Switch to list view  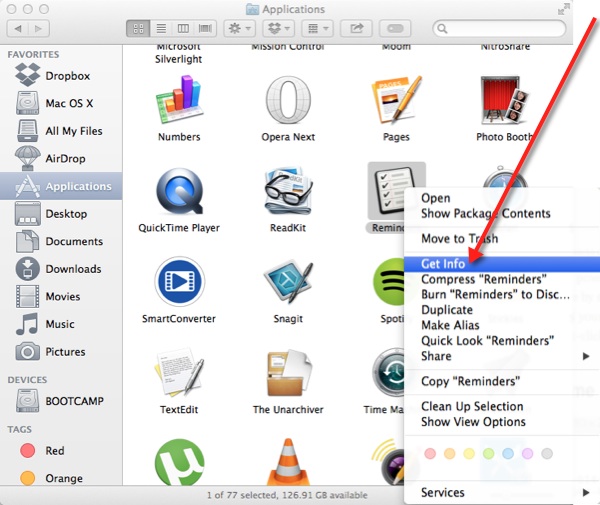pyautogui.click(x=161, y=28)
